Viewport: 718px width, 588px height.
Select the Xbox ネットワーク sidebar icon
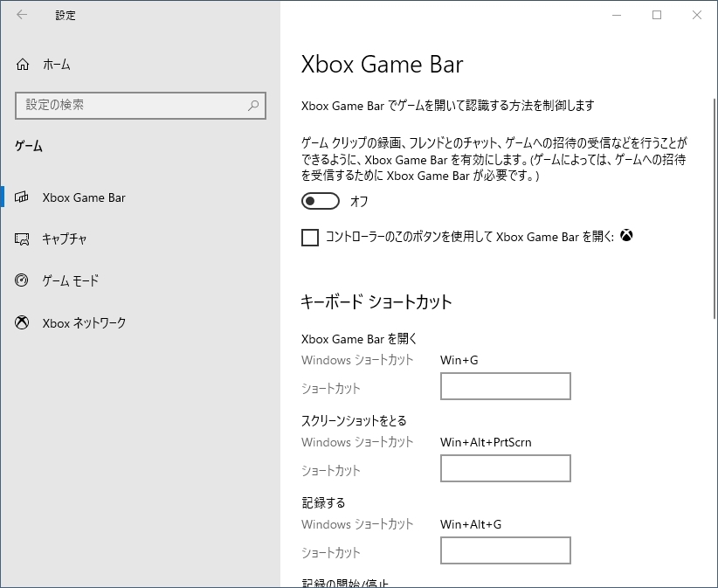(x=22, y=323)
